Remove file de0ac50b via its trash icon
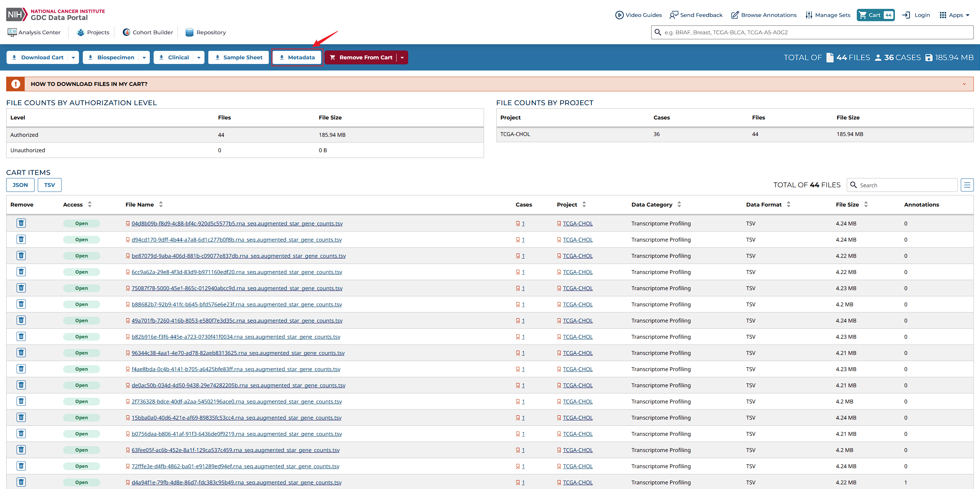 [21, 385]
